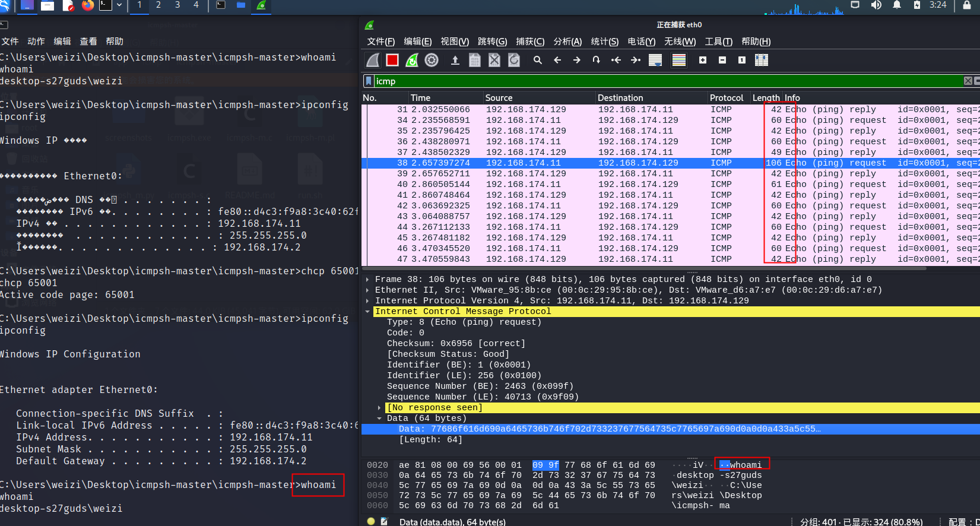Image resolution: width=980 pixels, height=526 pixels.
Task: Zoom in the main window text
Action: click(x=703, y=60)
